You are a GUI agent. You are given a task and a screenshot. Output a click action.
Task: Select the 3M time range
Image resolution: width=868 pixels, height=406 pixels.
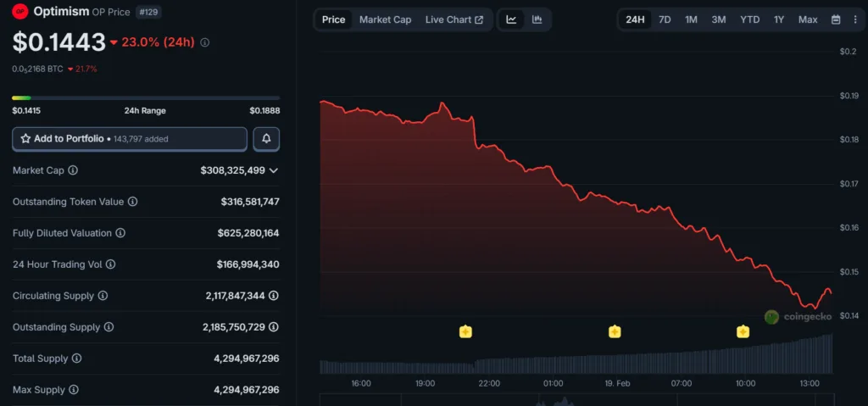click(x=719, y=20)
